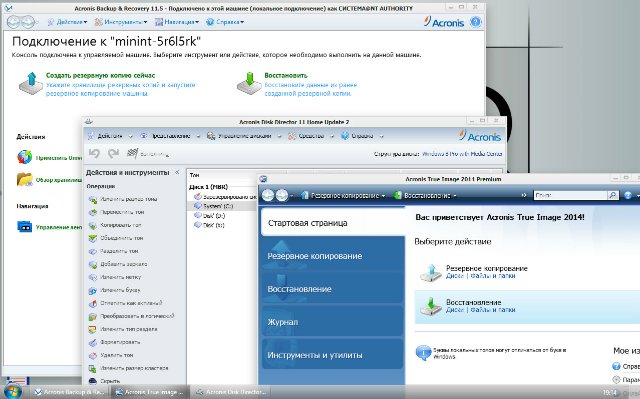Click 'Удалить том' operation
The height and width of the screenshot is (399, 640).
(x=117, y=355)
